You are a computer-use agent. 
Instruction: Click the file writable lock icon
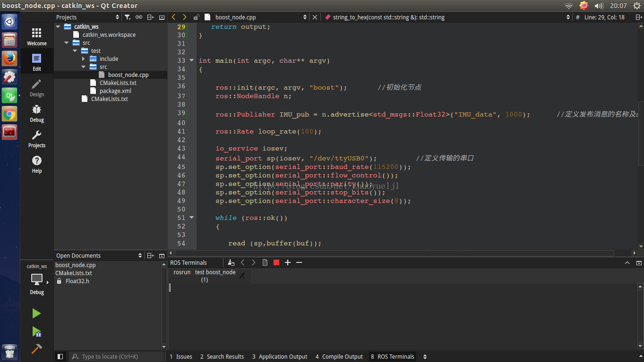point(196,17)
